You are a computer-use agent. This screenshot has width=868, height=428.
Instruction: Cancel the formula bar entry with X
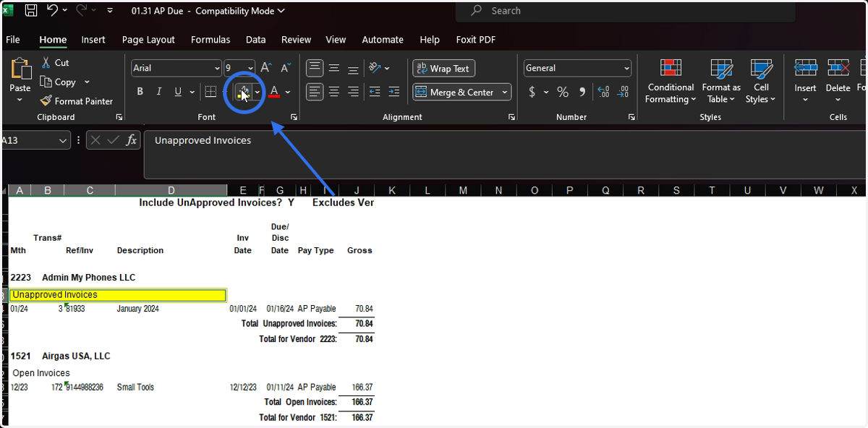pyautogui.click(x=97, y=140)
